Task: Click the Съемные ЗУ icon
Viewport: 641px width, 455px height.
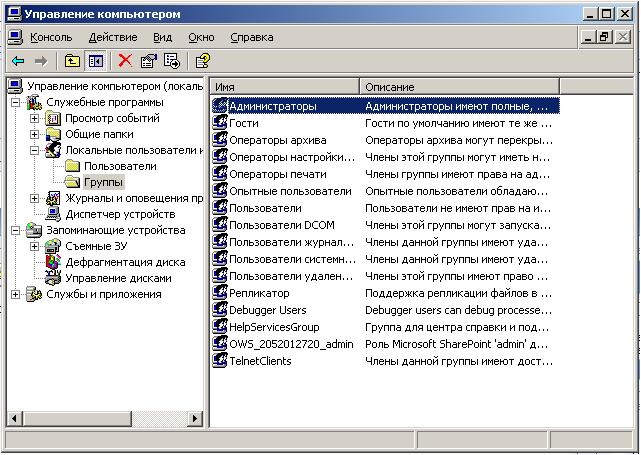Action: click(x=53, y=247)
